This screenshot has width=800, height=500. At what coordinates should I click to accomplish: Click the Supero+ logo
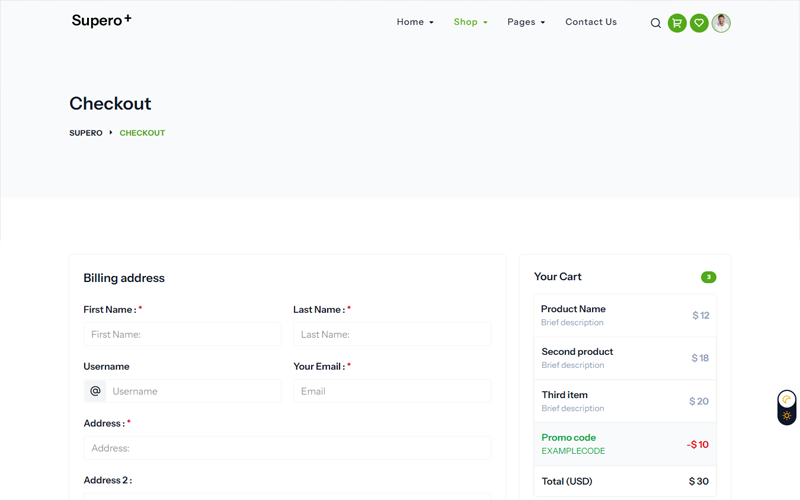(x=101, y=21)
